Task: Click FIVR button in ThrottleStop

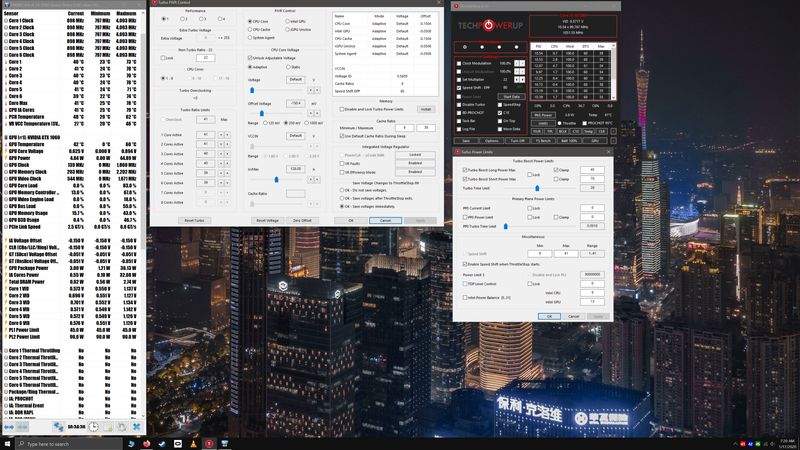Action: coord(537,132)
